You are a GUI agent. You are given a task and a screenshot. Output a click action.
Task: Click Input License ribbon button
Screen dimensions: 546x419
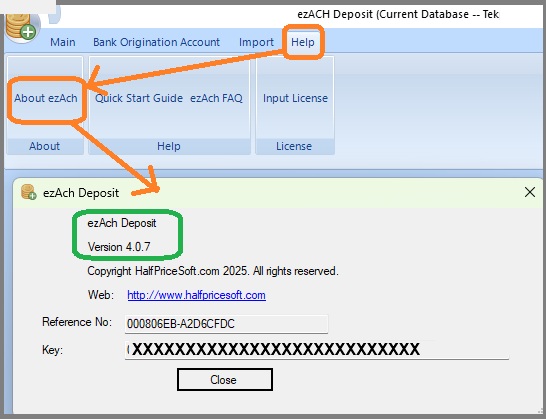click(x=295, y=98)
